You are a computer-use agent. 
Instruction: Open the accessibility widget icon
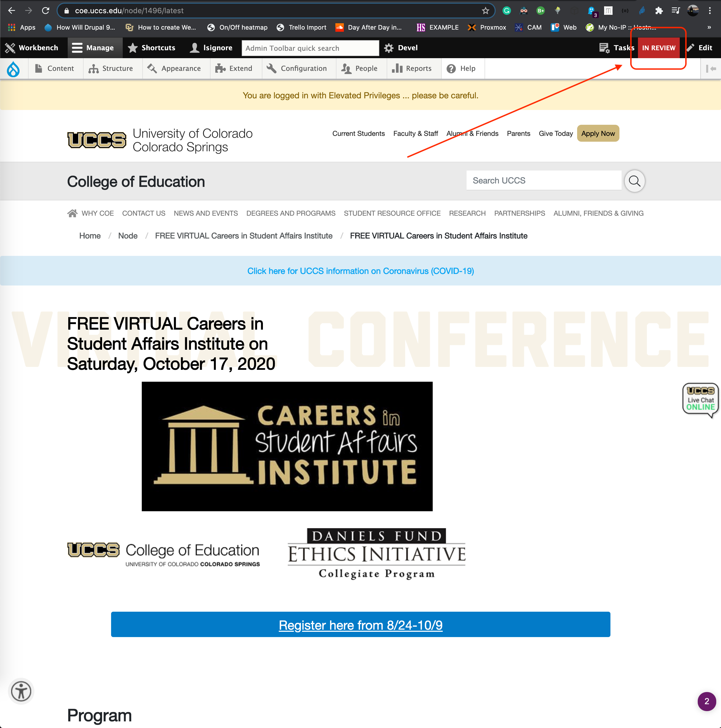pos(21,691)
